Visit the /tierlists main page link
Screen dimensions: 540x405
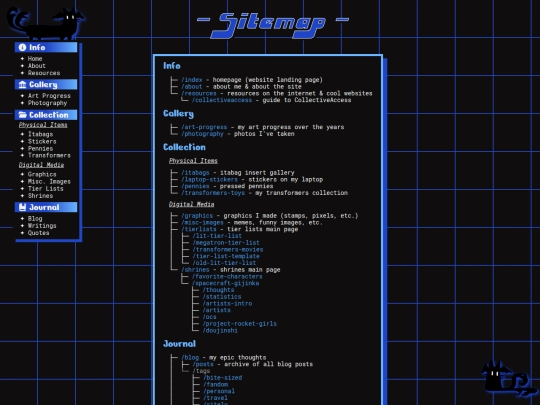(199, 229)
